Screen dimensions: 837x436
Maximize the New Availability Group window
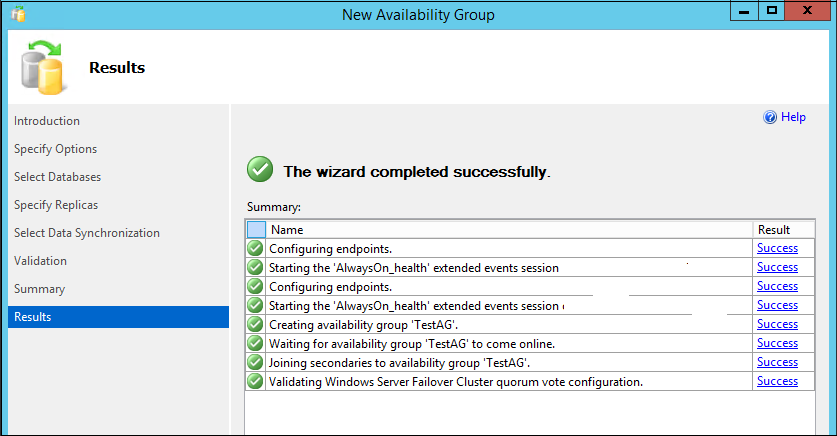(772, 12)
